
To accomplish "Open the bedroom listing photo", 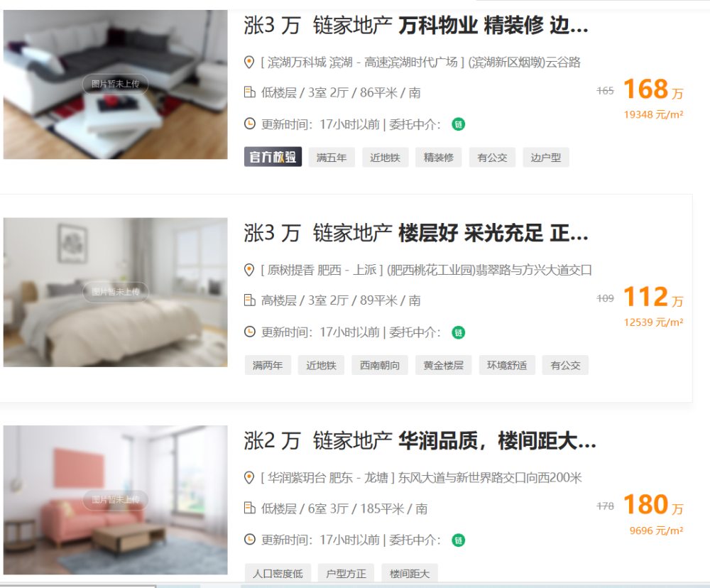I will pos(116,292).
